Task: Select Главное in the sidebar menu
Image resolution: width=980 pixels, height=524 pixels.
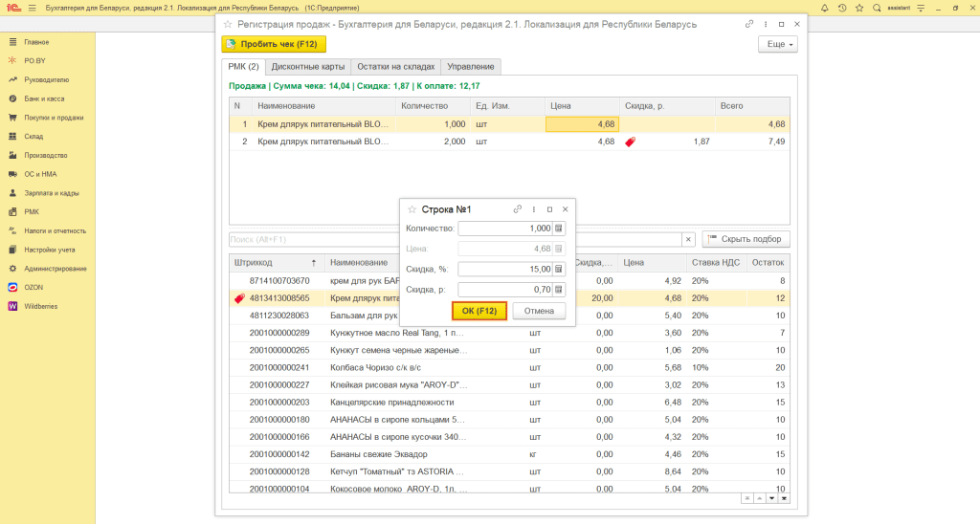Action: click(36, 42)
